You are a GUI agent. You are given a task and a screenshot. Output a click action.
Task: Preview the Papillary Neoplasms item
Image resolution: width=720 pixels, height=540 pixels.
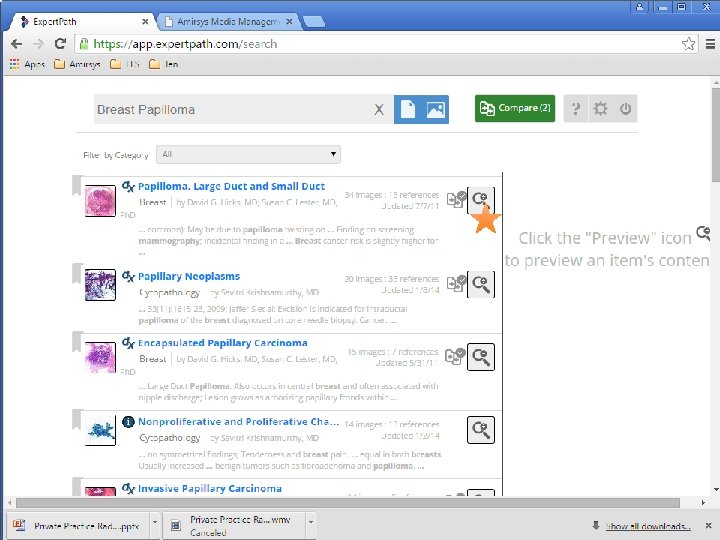point(481,284)
